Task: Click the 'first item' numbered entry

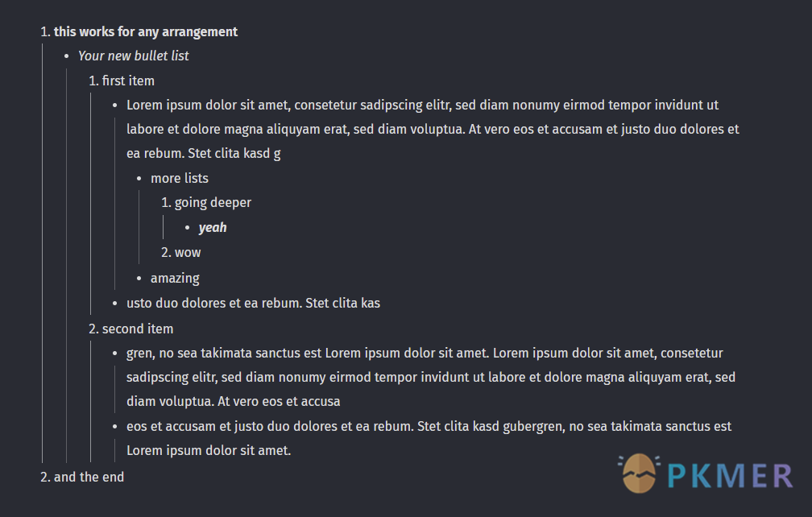Action: click(x=128, y=81)
